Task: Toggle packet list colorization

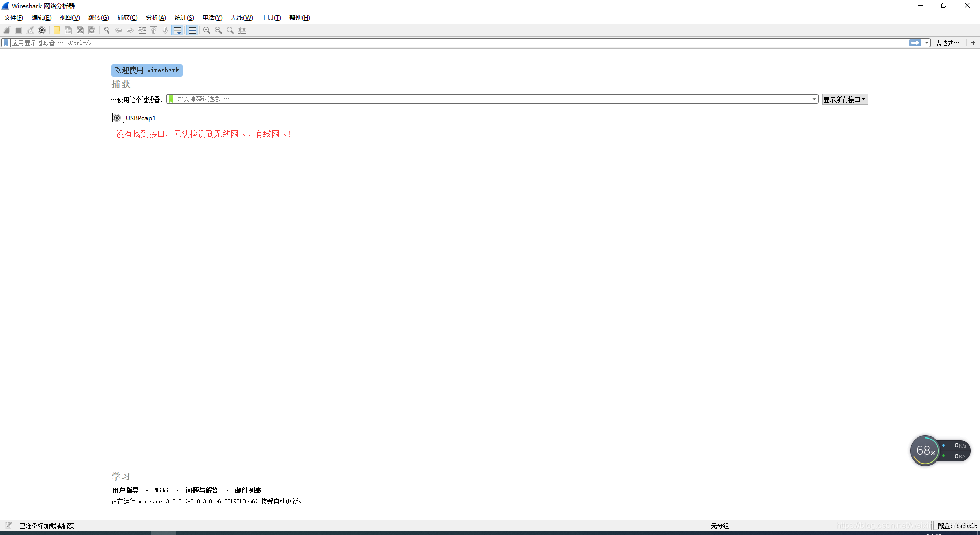Action: [x=192, y=30]
